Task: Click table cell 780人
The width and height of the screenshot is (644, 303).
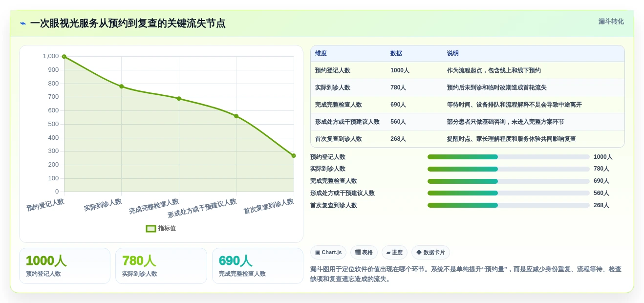Action: (x=398, y=88)
